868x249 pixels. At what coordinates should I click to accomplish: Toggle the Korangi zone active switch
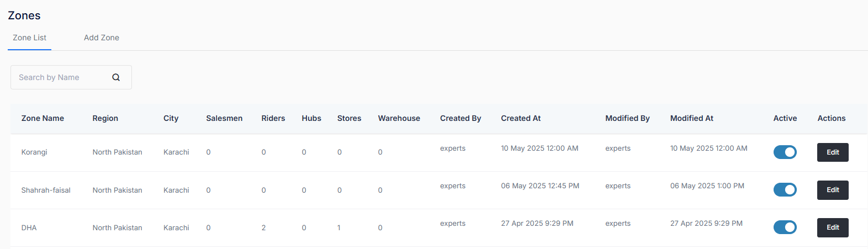coord(785,152)
